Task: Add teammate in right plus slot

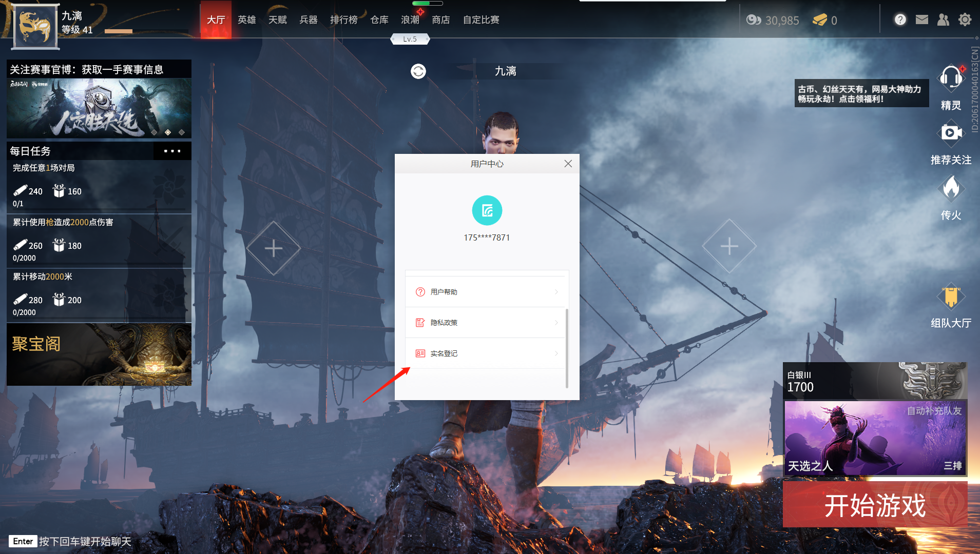Action: coord(729,246)
